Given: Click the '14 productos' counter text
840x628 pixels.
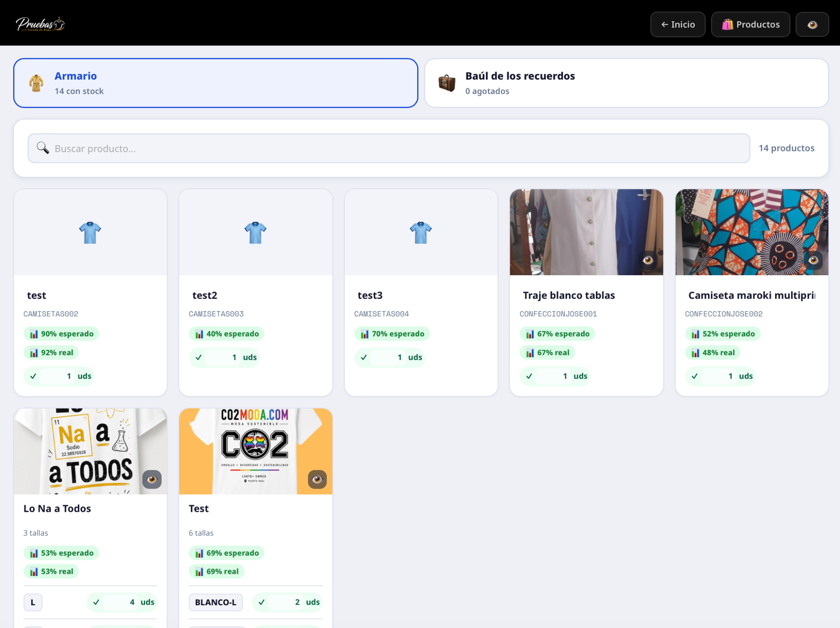Looking at the screenshot, I should click(x=786, y=148).
